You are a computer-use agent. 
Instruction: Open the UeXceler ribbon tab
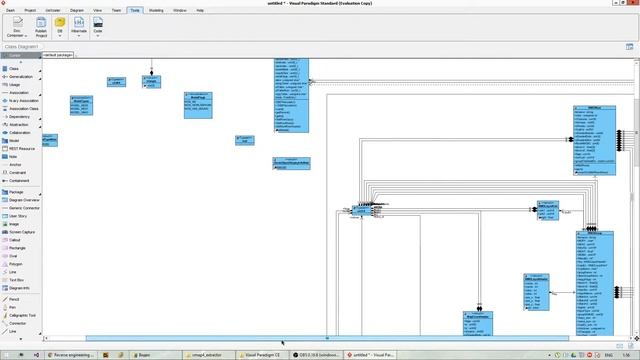pos(53,10)
